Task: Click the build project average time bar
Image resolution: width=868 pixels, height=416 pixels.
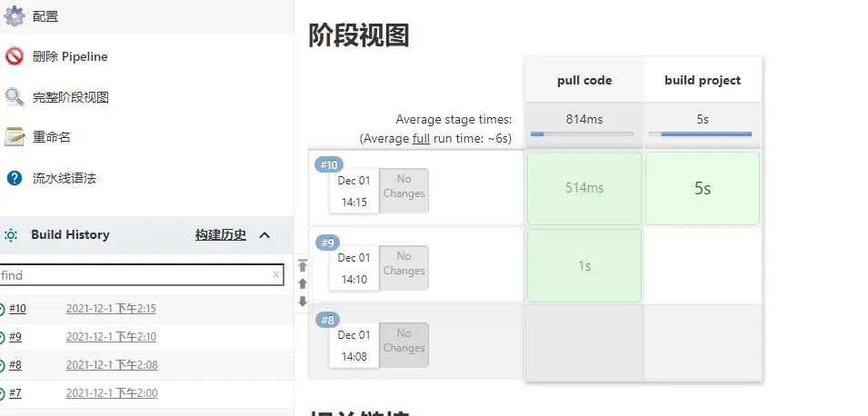Action: click(x=701, y=134)
